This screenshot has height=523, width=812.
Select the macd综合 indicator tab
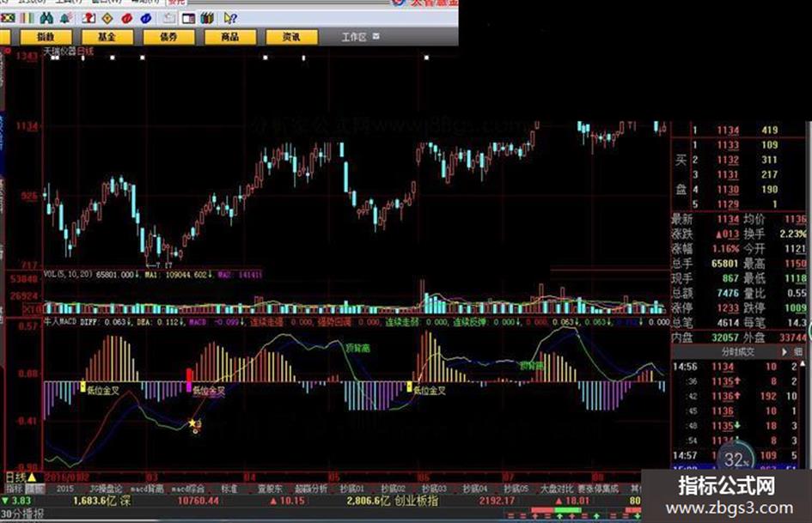point(188,489)
